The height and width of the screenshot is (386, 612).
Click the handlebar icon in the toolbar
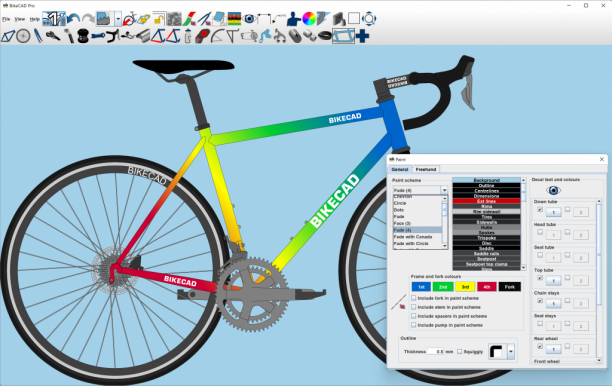113,36
